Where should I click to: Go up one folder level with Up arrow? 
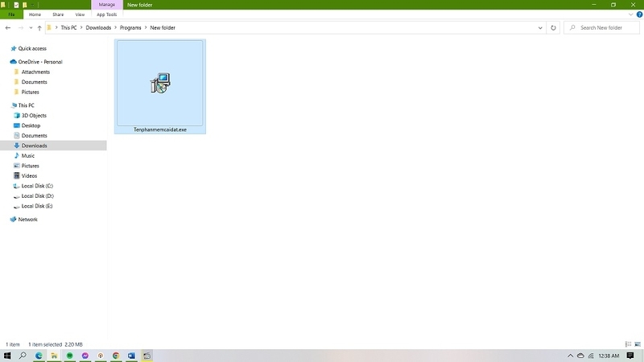click(x=39, y=28)
